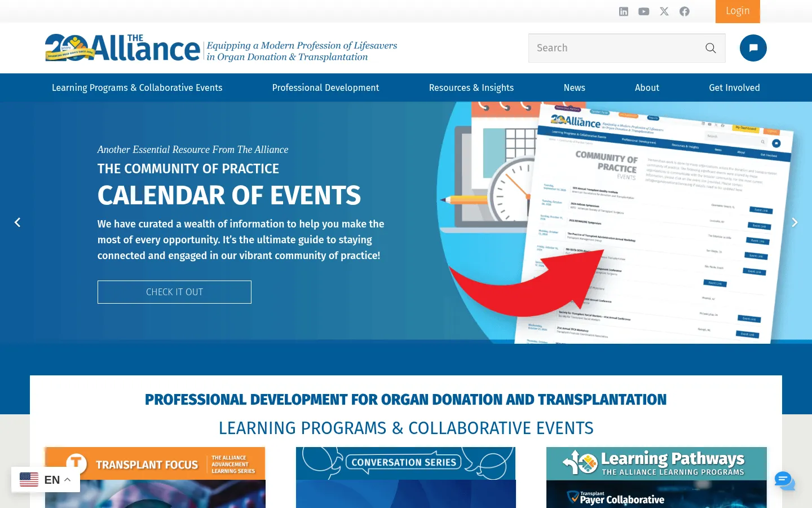Image resolution: width=812 pixels, height=508 pixels.
Task: Expand the EN language selector
Action: (x=46, y=480)
